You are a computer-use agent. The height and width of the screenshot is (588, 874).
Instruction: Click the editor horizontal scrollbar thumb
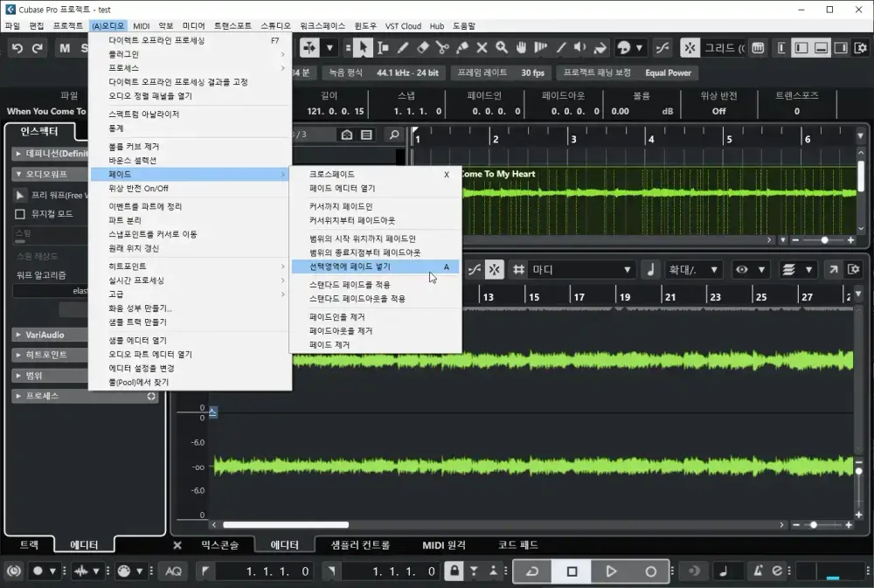coord(286,525)
